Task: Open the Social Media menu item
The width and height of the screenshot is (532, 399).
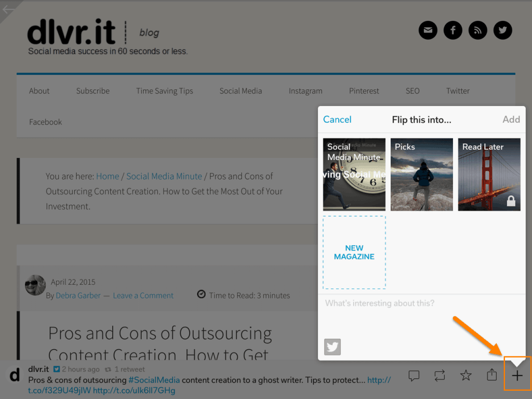Action: pos(241,91)
